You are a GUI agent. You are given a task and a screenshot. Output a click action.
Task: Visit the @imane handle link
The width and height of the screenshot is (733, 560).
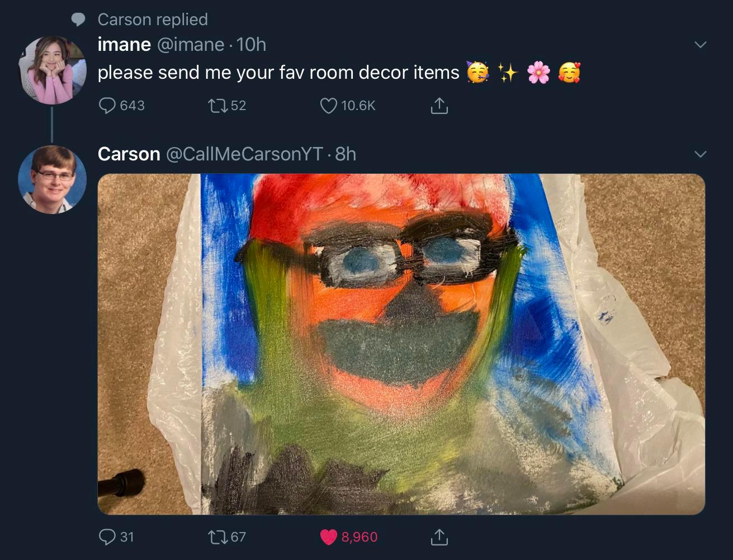click(191, 45)
